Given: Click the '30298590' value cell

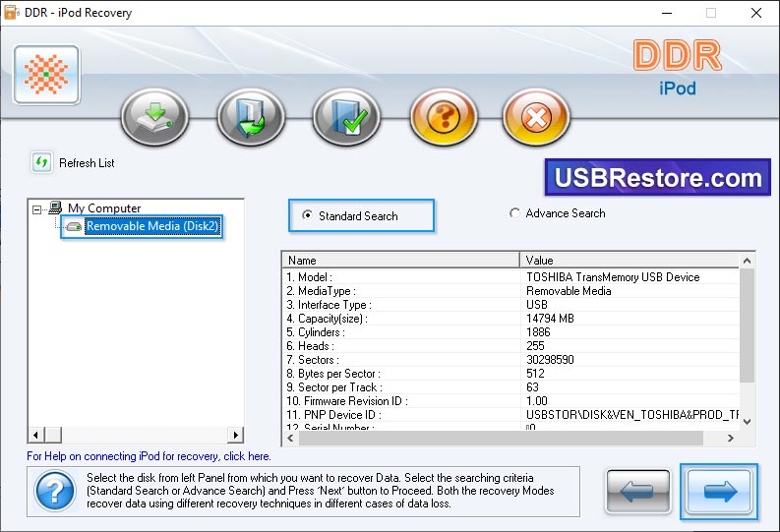Looking at the screenshot, I should tap(550, 360).
